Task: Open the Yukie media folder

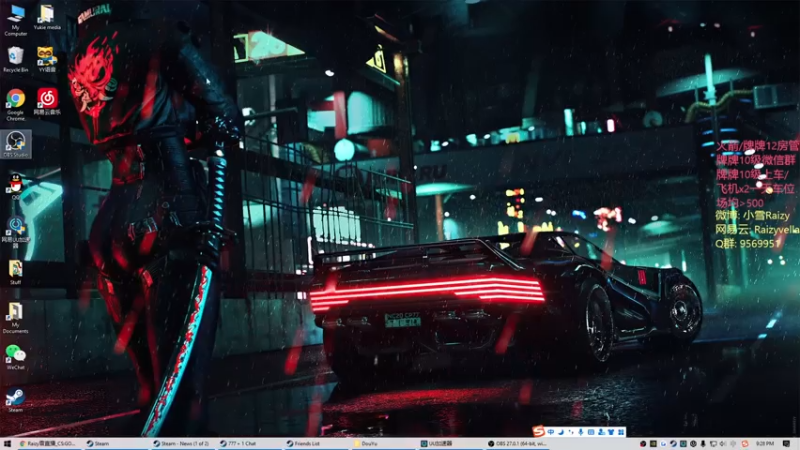Action: [46, 17]
